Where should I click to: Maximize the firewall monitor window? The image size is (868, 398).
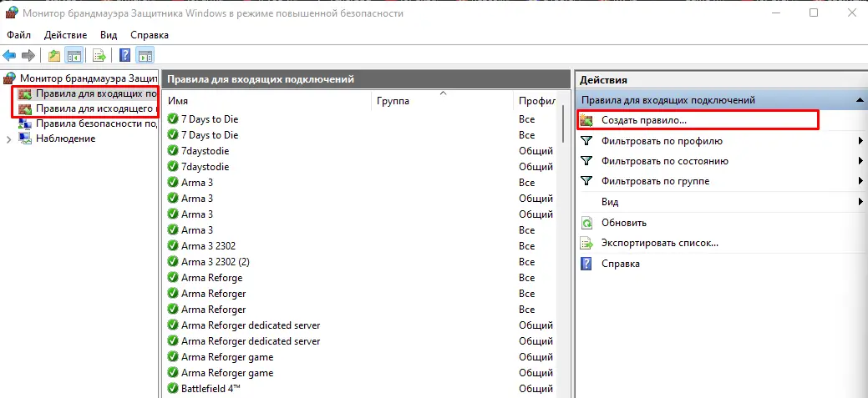tap(813, 13)
